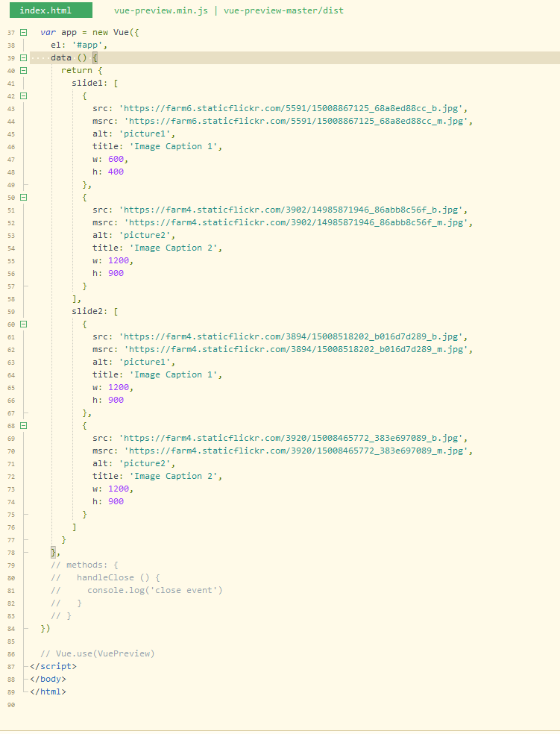The image size is (560, 734).
Task: Collapse the return block on line 40
Action: 23,71
